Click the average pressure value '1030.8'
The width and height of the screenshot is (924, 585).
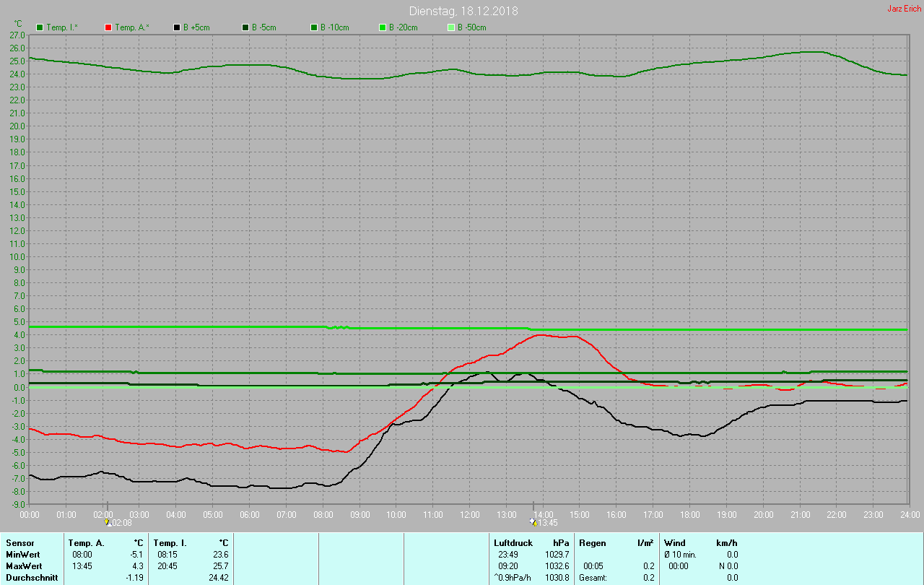(558, 578)
